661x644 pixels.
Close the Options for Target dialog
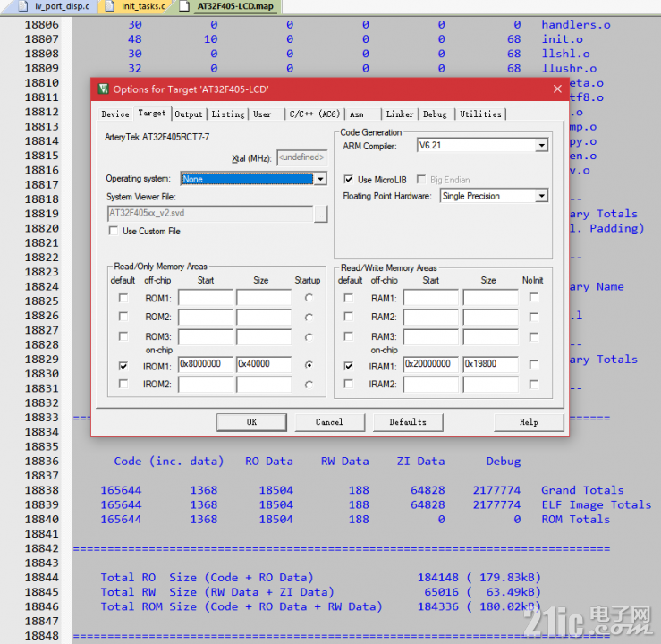tap(557, 89)
